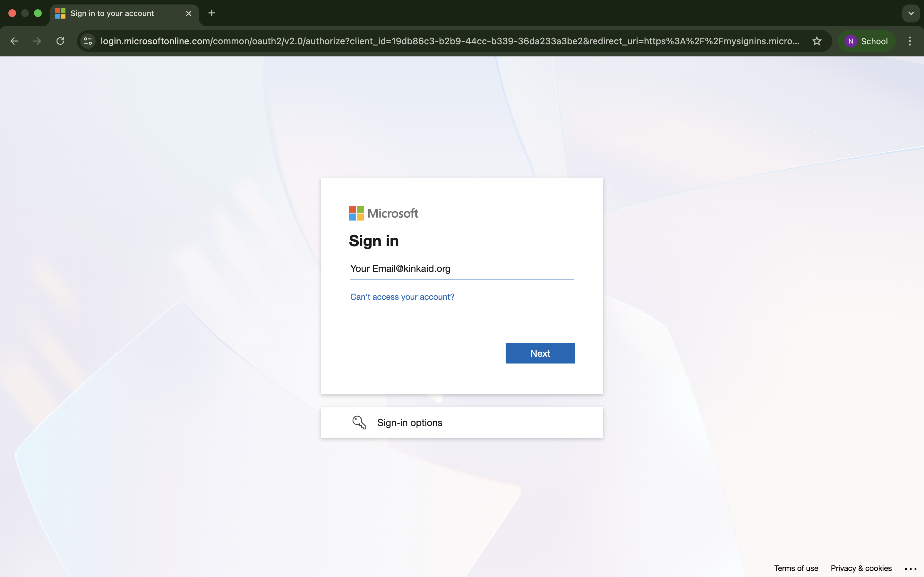Open the School profile menu
924x577 pixels.
866,41
